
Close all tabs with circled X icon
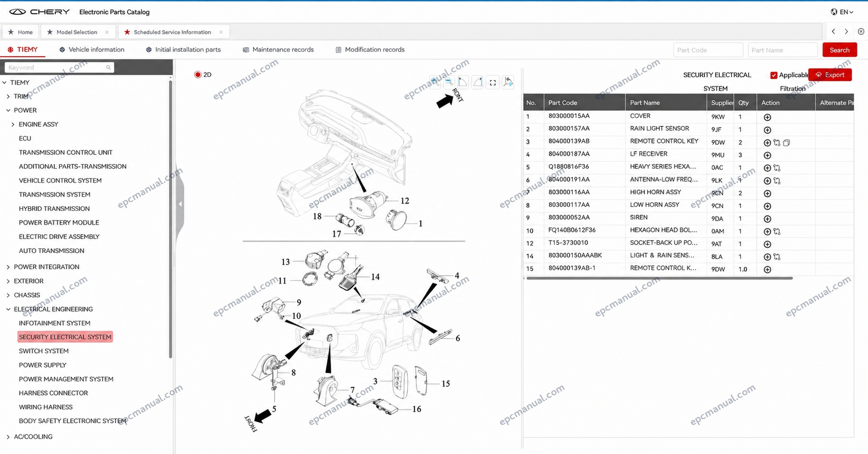tap(861, 32)
